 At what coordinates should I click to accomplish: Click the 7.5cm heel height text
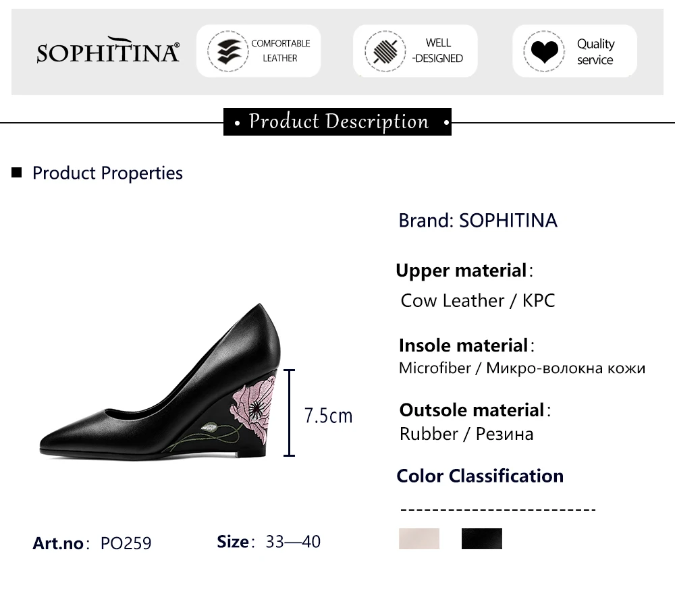329,415
